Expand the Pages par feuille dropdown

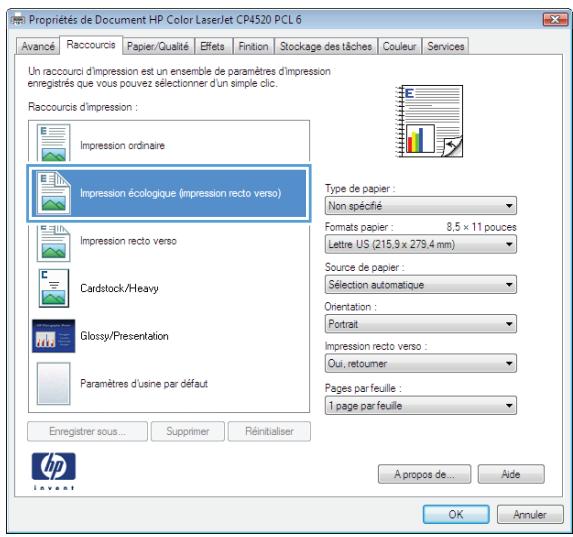421,405
